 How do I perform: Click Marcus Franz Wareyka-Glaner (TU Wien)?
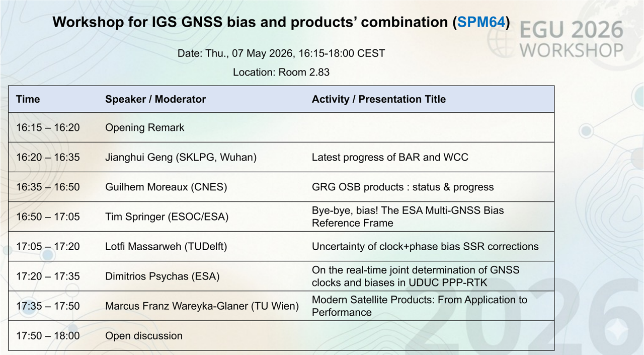coord(202,306)
